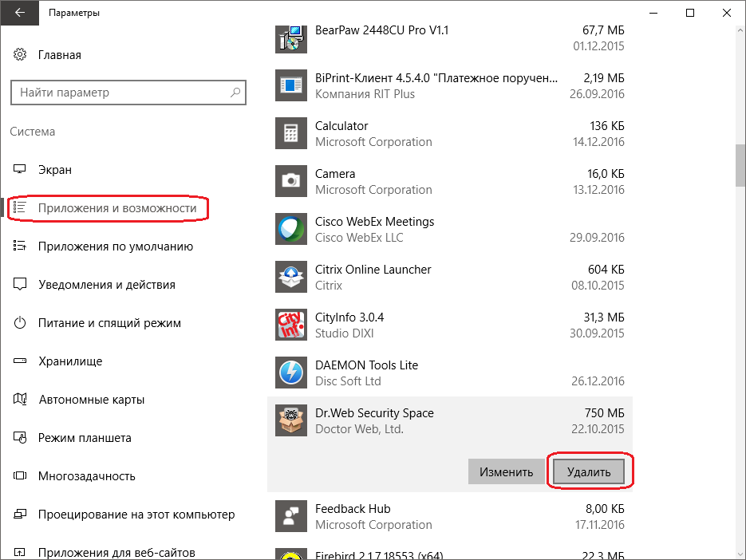Click the Приложения по умолчанию icon
The height and width of the screenshot is (560, 746).
[19, 246]
